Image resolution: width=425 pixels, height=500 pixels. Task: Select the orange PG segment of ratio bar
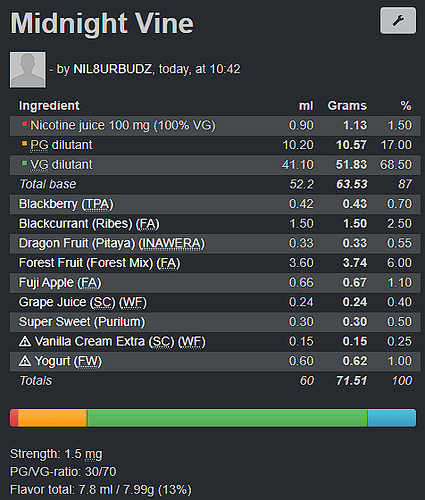[x=52, y=418]
